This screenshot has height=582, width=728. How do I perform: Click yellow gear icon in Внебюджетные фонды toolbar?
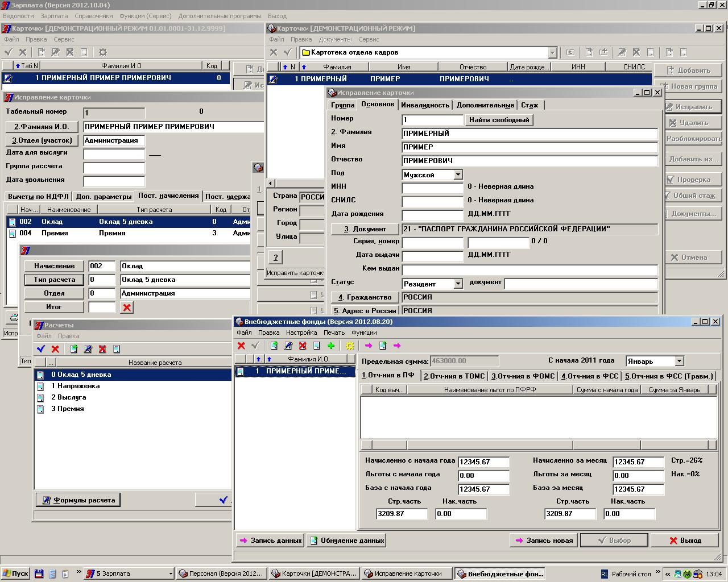350,346
